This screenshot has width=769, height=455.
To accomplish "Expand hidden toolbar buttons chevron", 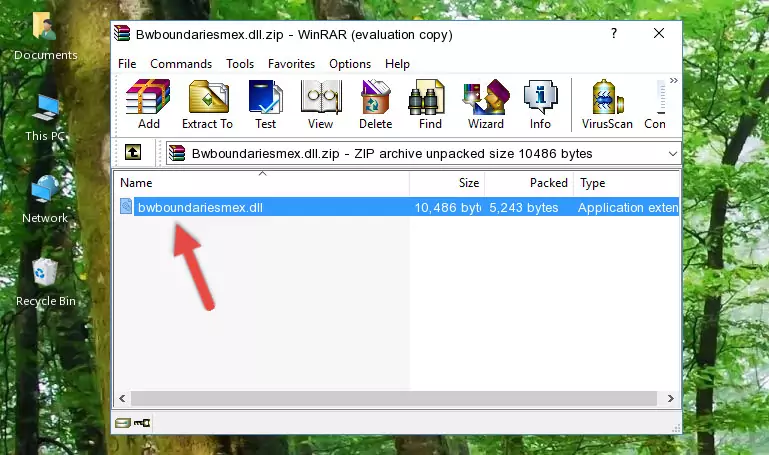I will (674, 80).
